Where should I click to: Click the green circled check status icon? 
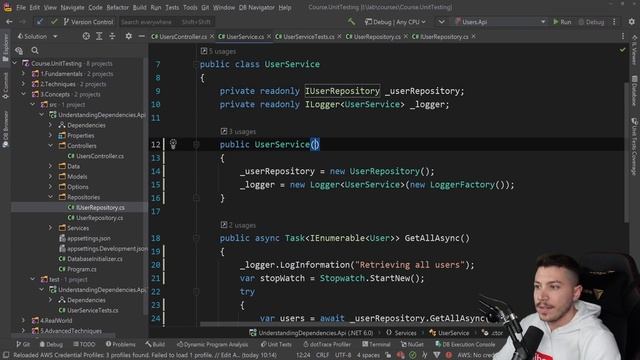tap(412, 355)
